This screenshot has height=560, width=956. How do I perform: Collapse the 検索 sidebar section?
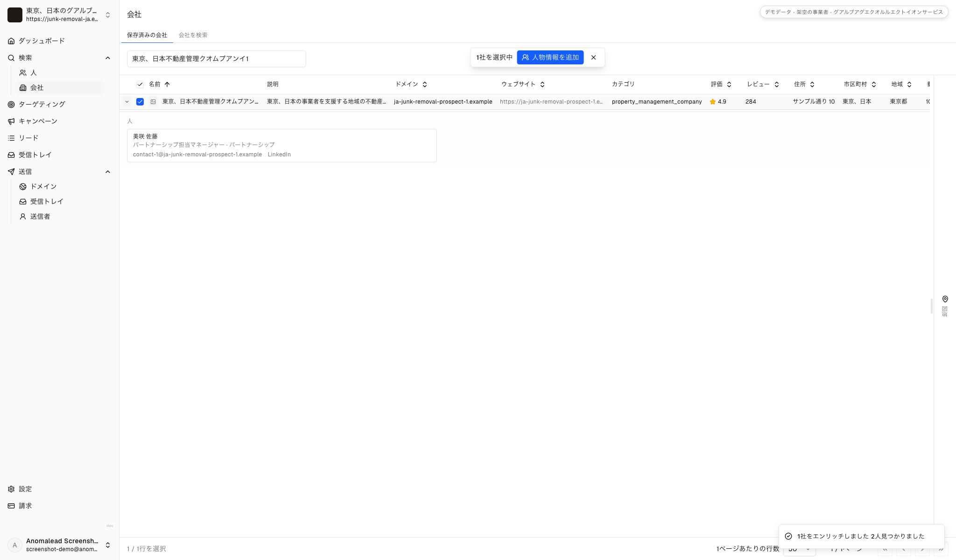click(108, 58)
